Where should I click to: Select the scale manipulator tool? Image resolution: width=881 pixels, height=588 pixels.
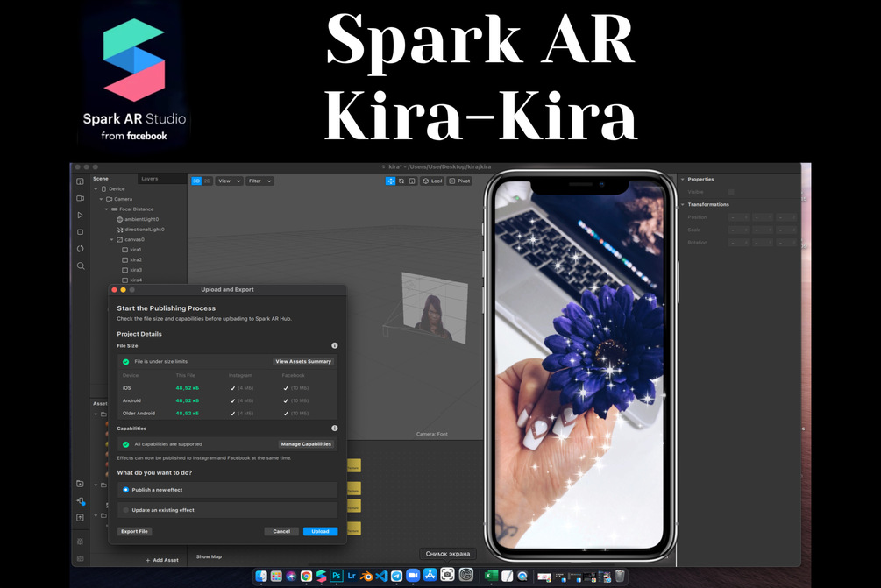point(412,181)
